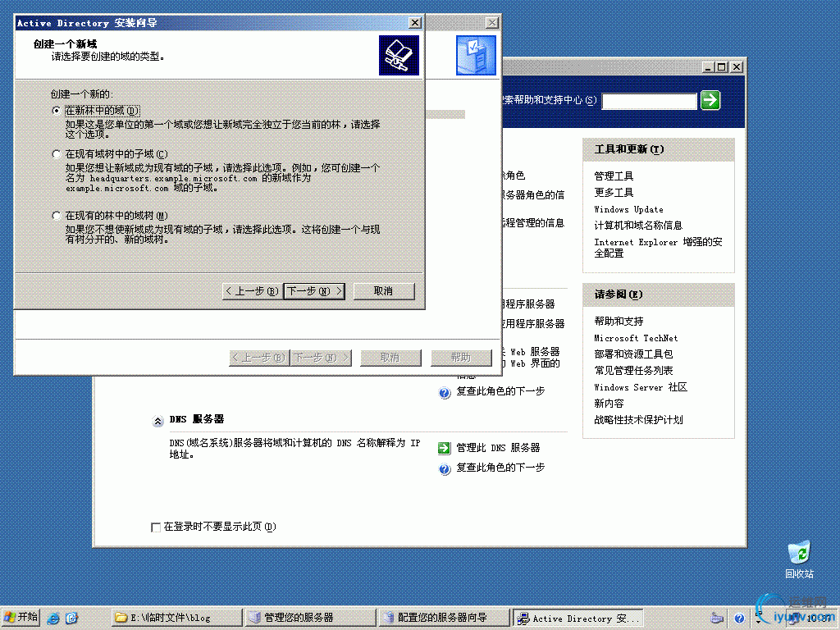Viewport: 840px width, 630px height.
Task: Close the Active Directory wizard dialog
Action: [x=414, y=22]
